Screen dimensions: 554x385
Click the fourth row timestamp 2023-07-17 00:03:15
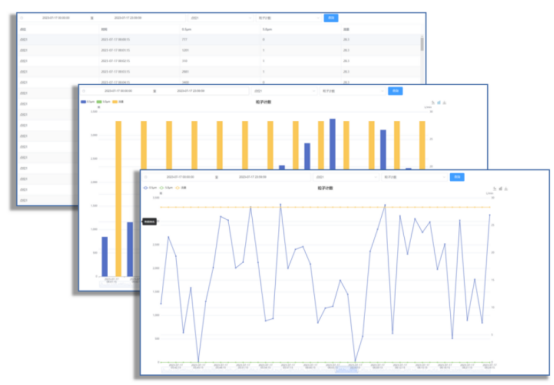[115, 72]
